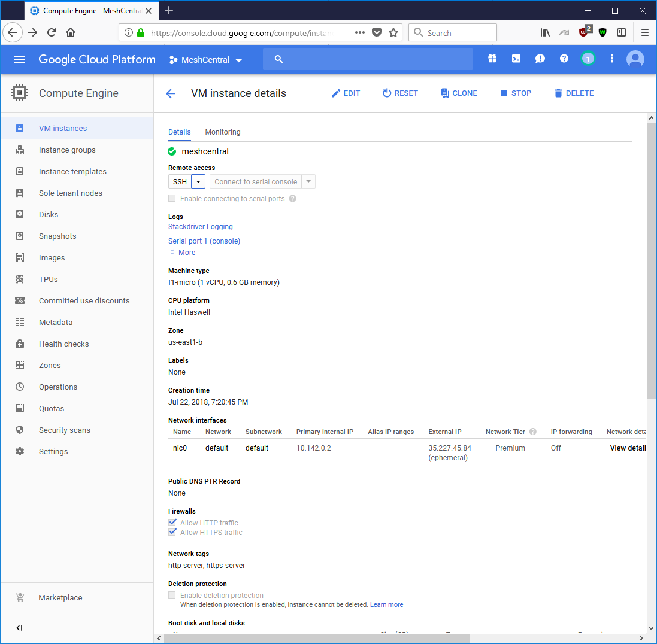Open a new browser tab
Image resolution: width=657 pixels, height=644 pixels.
[169, 10]
